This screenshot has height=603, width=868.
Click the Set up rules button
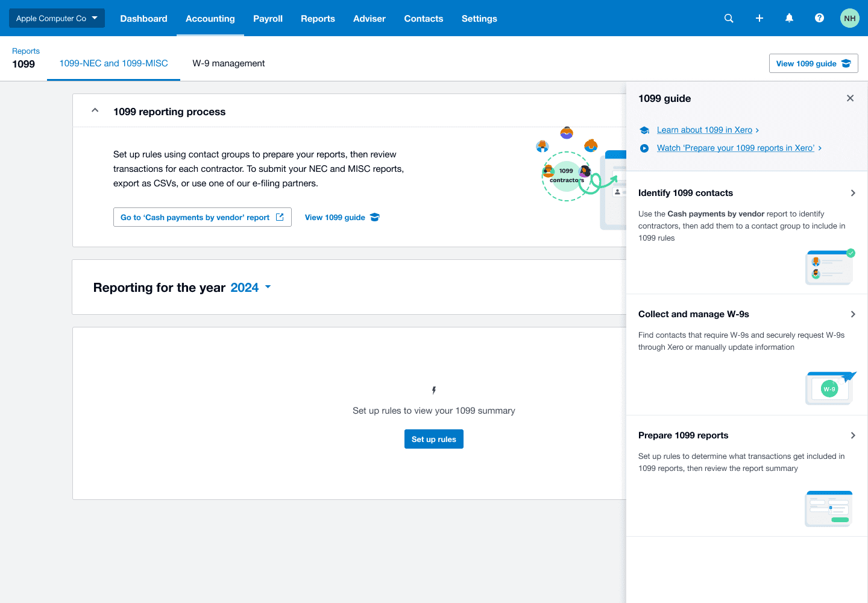pos(433,439)
